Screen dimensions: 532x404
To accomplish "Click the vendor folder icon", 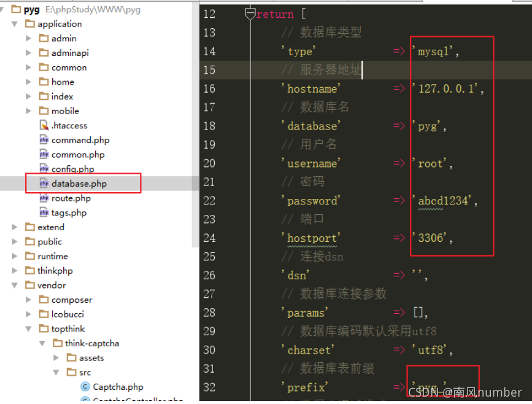I will pyautogui.click(x=30, y=285).
